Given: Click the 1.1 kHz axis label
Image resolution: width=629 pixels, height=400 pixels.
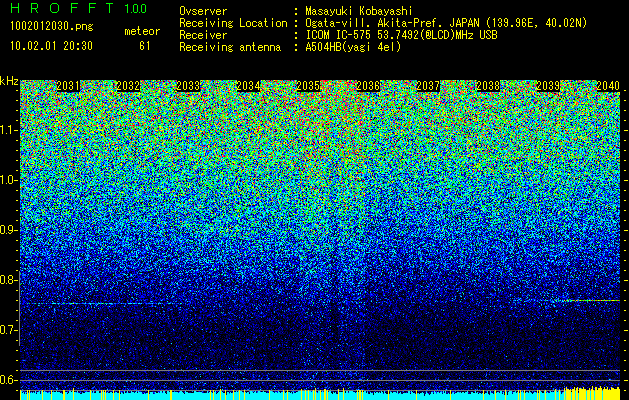Looking at the screenshot, I should (8, 130).
